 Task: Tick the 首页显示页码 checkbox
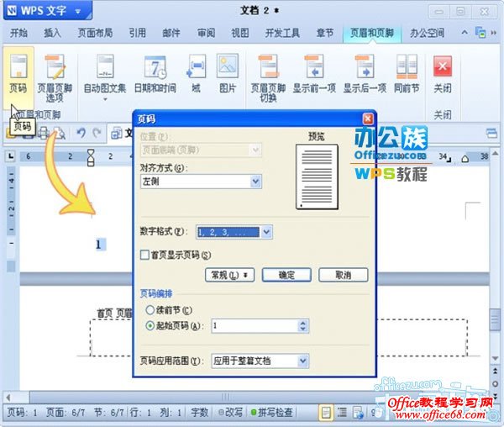point(144,255)
